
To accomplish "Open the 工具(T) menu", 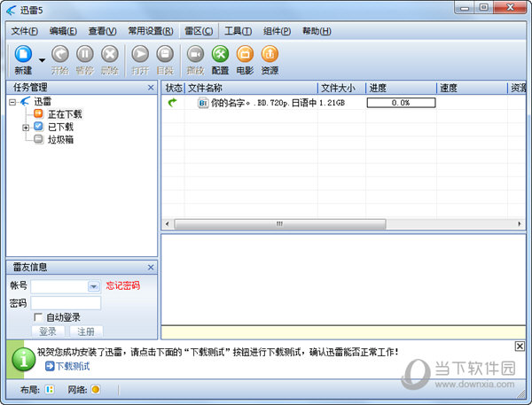I will click(x=239, y=31).
